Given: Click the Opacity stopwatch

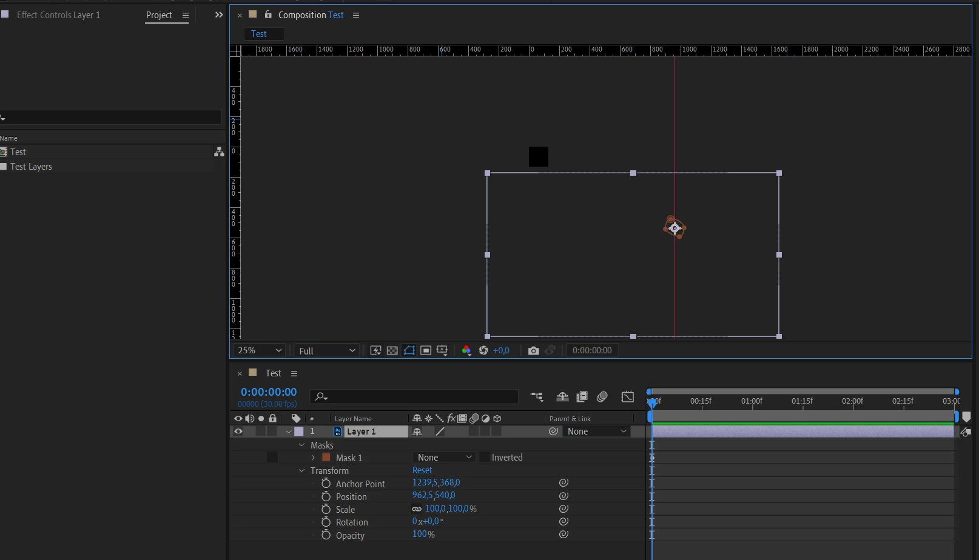Looking at the screenshot, I should pos(326,535).
